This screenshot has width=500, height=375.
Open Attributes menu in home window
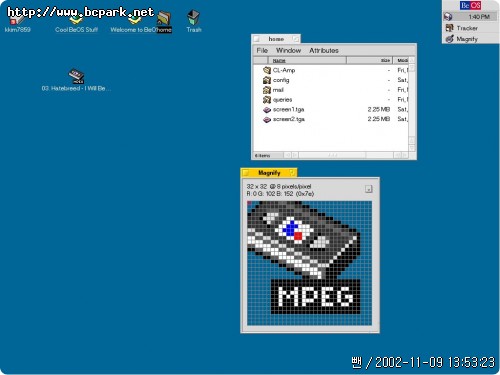324,50
